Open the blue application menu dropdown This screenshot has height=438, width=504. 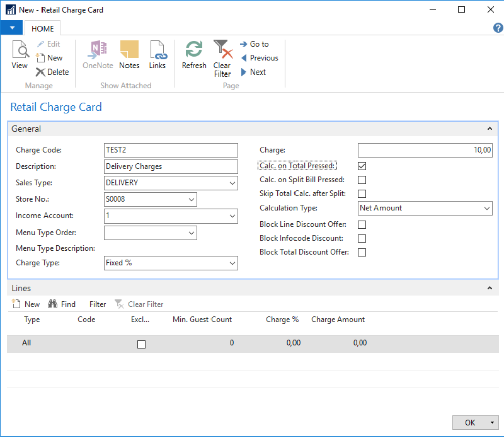pyautogui.click(x=11, y=28)
